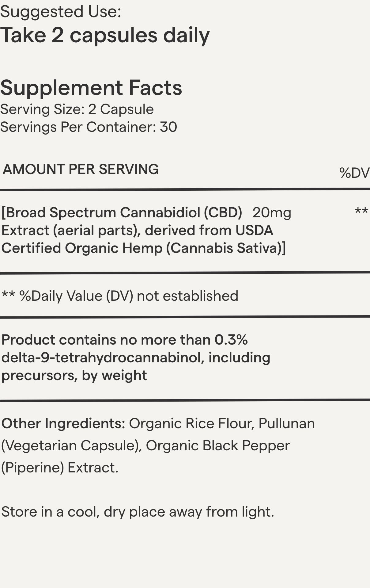The height and width of the screenshot is (588, 370).
Task: Click the "(Piperine) Extract." text
Action: 60,468
